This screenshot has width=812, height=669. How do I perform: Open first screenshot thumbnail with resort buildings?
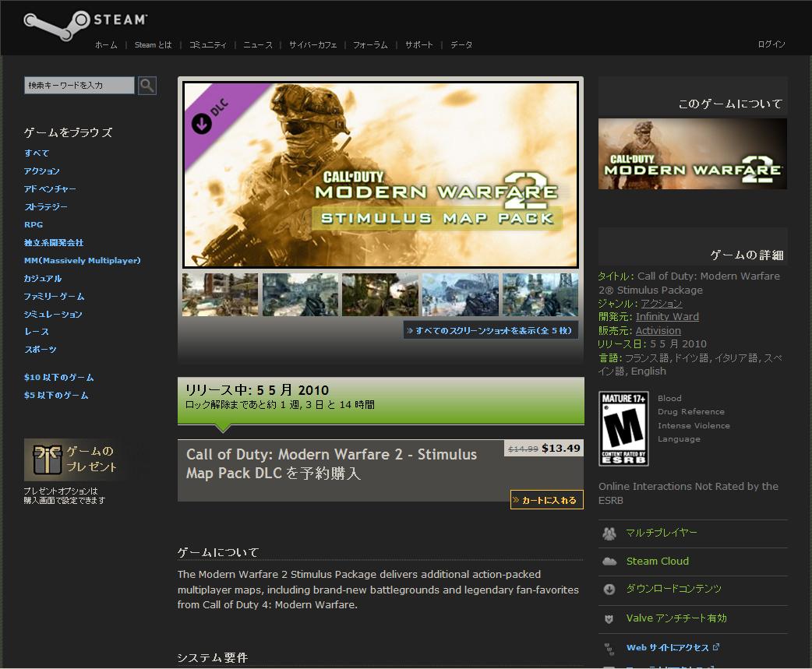pyautogui.click(x=220, y=294)
